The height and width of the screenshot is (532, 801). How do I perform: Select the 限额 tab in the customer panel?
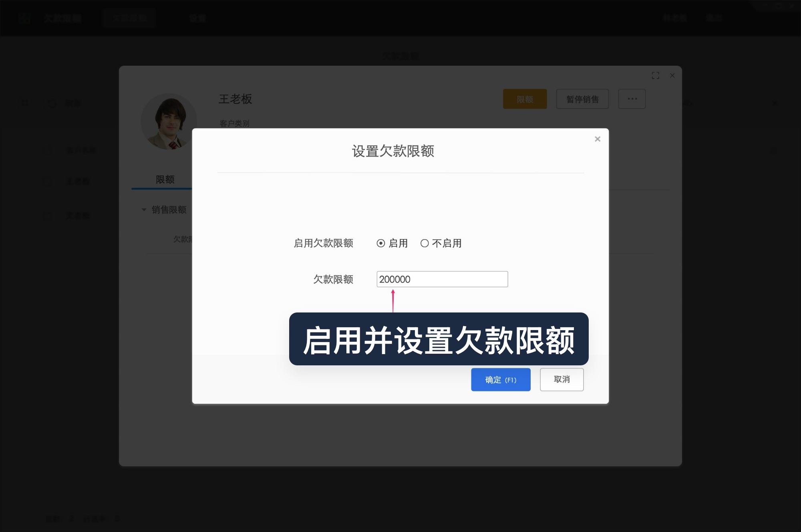click(x=164, y=179)
